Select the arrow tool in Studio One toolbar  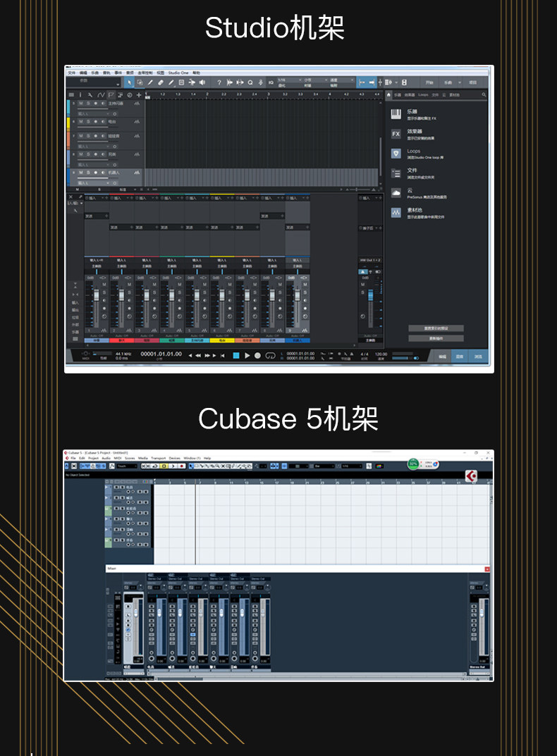point(129,82)
